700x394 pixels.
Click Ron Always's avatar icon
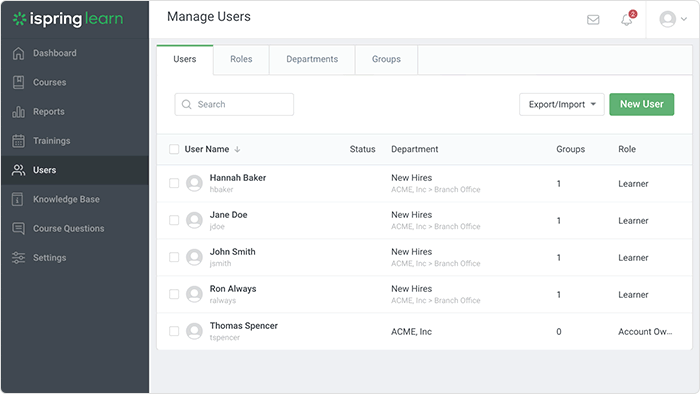[194, 294]
